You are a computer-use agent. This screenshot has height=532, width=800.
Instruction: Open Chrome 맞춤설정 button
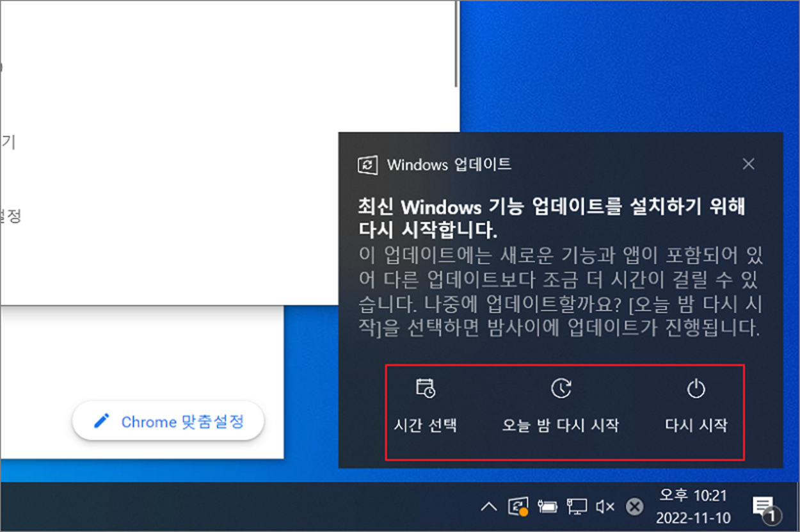[x=169, y=422]
